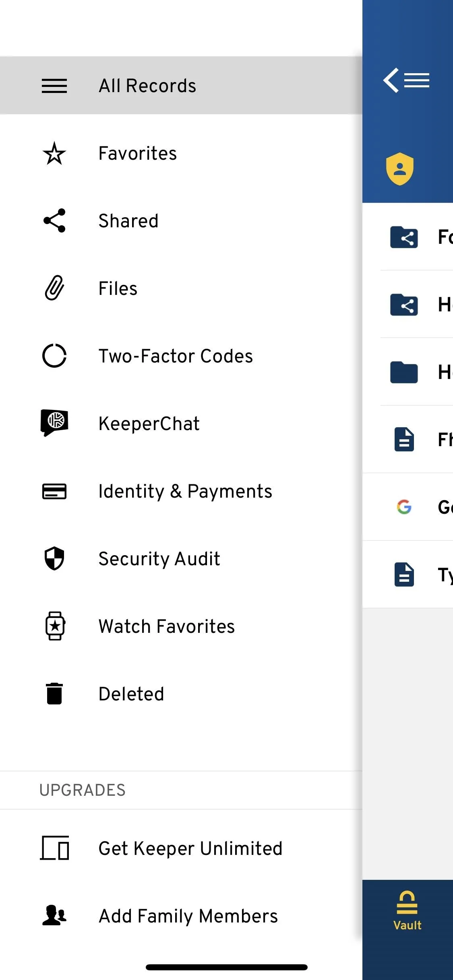Viewport: 453px width, 980px height.
Task: Open Shared records list
Action: pyautogui.click(x=181, y=221)
